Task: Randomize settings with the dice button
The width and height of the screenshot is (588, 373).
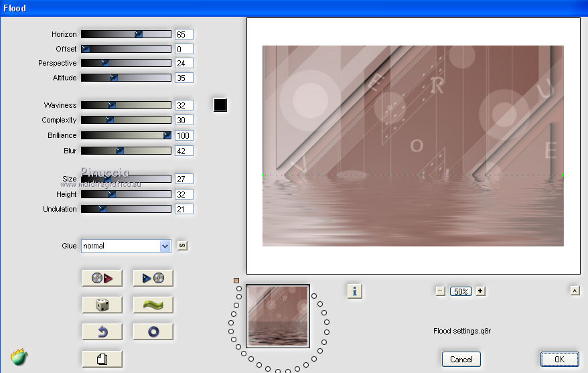Action: 102,305
